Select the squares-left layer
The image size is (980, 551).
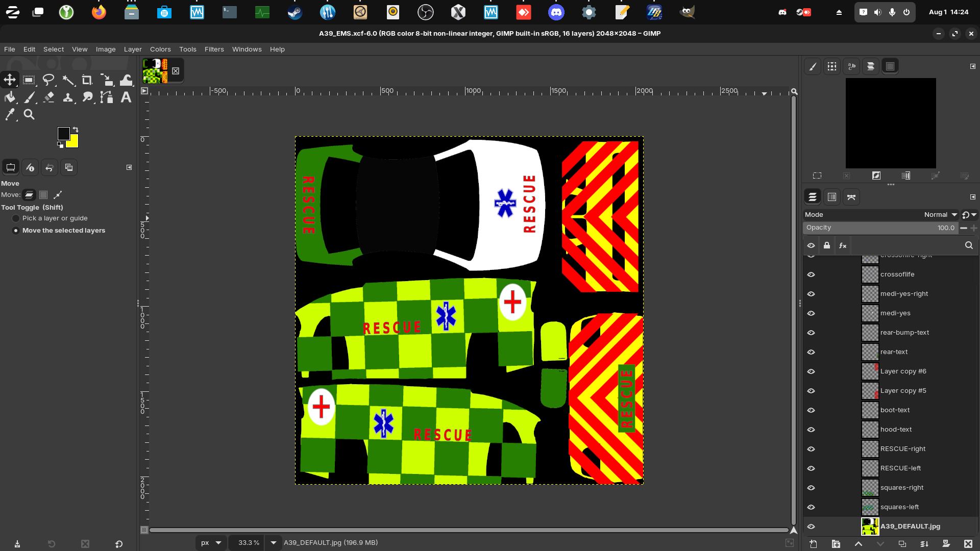click(x=899, y=507)
